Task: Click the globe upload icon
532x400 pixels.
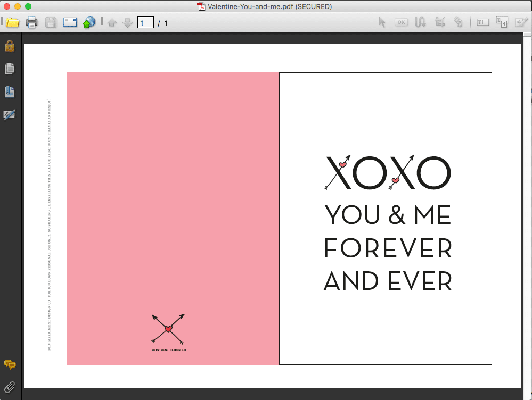Action: pyautogui.click(x=89, y=23)
